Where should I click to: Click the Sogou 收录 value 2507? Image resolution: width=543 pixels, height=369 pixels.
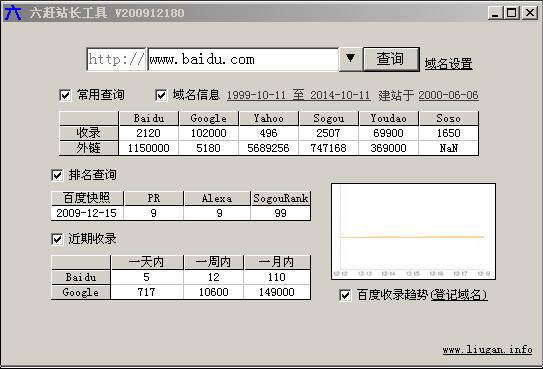click(x=328, y=133)
